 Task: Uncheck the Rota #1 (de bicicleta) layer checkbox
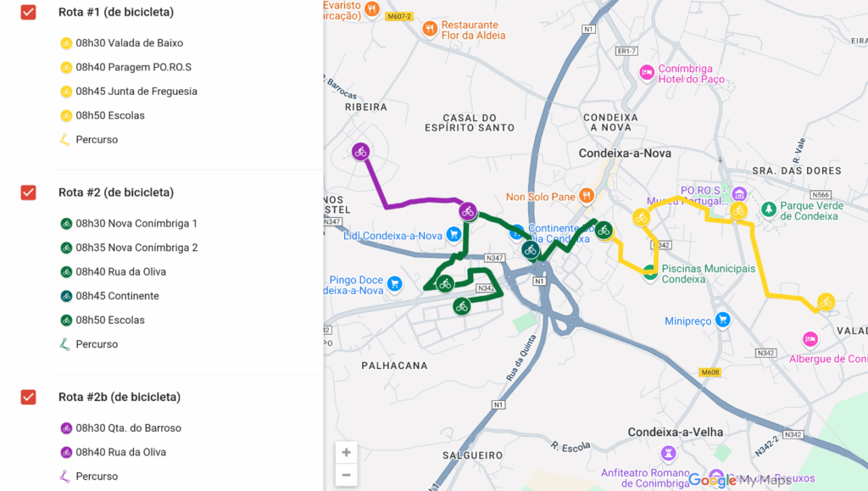coord(28,12)
